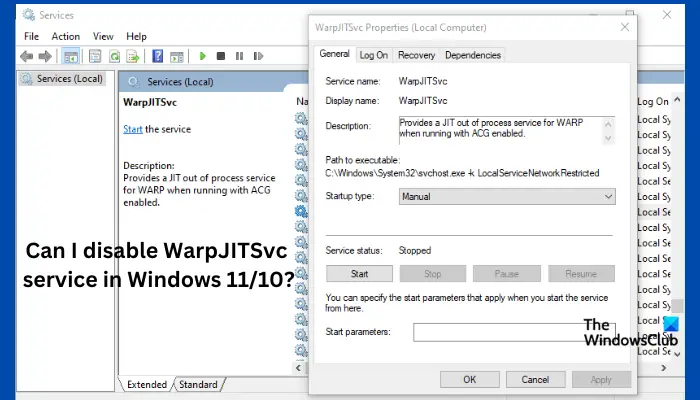
Task: Select Services (Local) in the console tree
Action: point(62,79)
